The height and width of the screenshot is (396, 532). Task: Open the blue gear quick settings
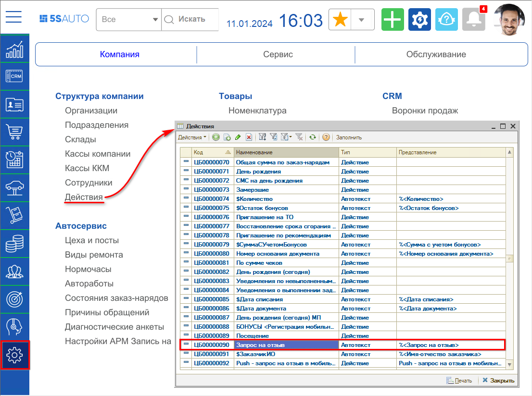[x=420, y=20]
